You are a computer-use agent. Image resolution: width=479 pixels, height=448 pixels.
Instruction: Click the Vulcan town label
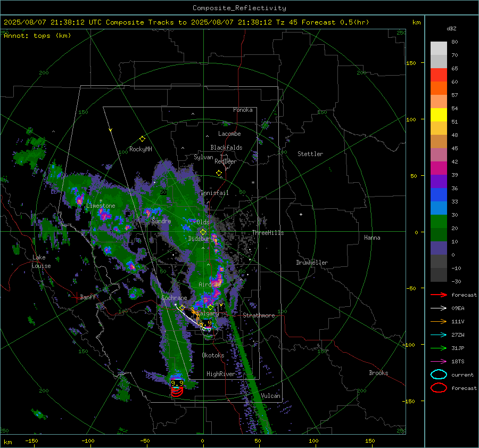coord(271,396)
